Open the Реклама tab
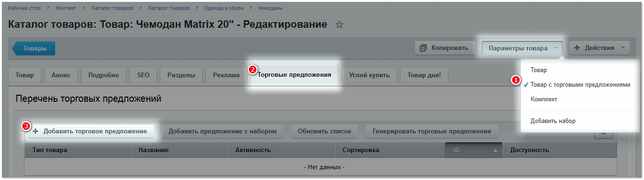644x180 pixels. pos(226,75)
